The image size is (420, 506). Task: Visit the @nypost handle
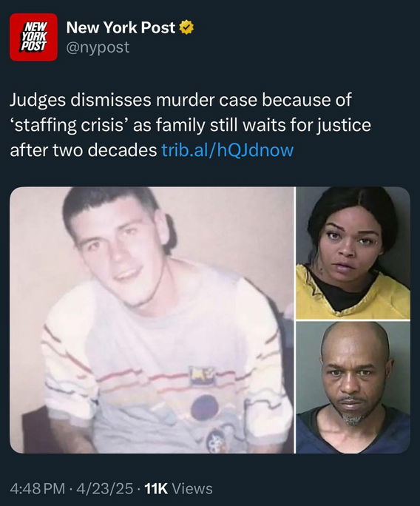[x=98, y=47]
